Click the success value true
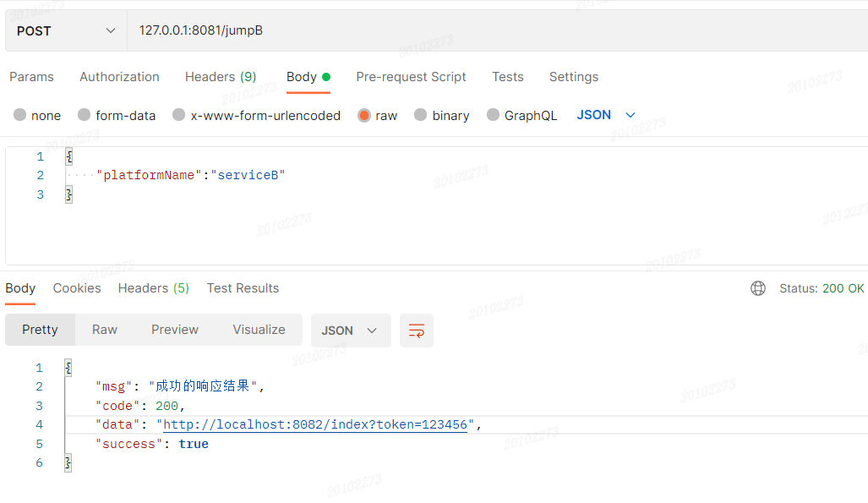Screen dimensions: 868x503 (194, 445)
